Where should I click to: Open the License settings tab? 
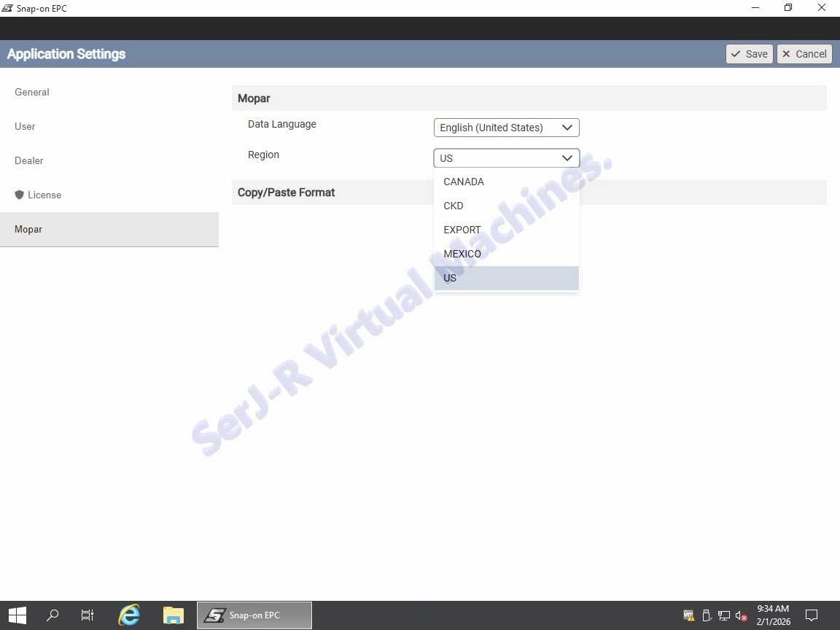point(44,195)
